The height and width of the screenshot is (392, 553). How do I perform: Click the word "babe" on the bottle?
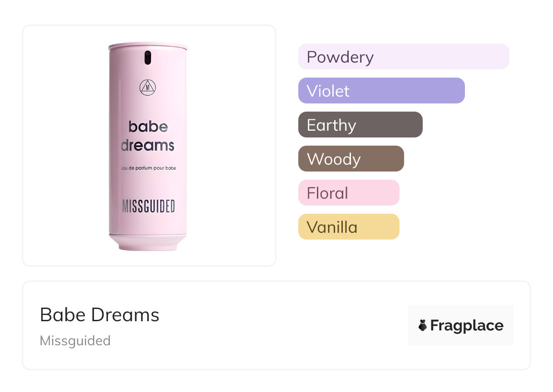148,127
